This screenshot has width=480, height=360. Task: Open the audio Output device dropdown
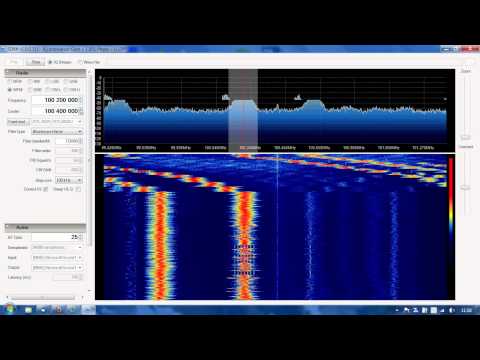pos(57,267)
